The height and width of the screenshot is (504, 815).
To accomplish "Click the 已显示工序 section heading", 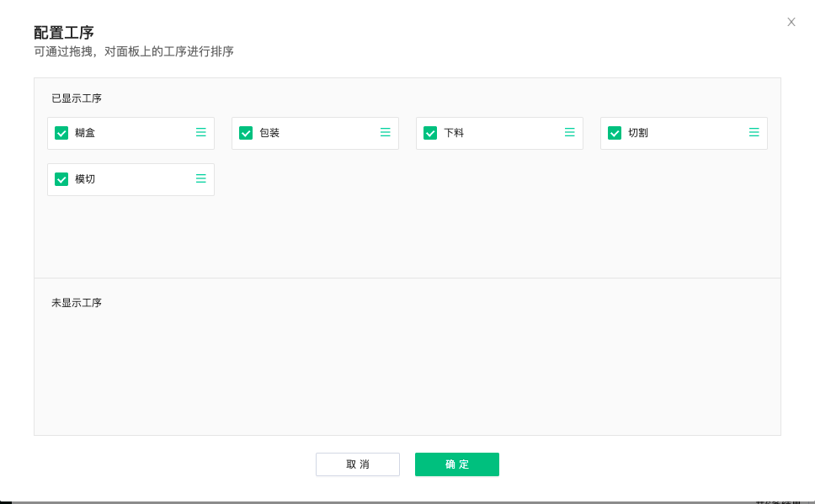I will (x=77, y=98).
